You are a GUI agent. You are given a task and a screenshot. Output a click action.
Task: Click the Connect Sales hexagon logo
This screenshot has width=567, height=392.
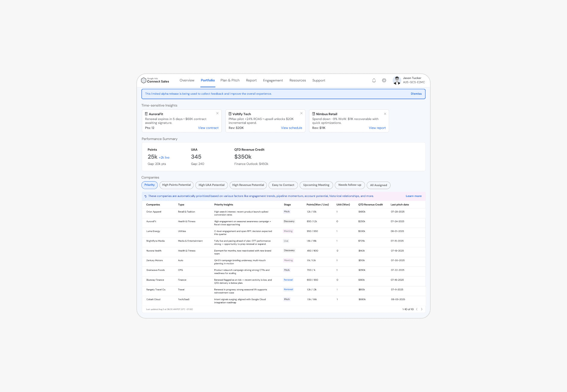[144, 81]
